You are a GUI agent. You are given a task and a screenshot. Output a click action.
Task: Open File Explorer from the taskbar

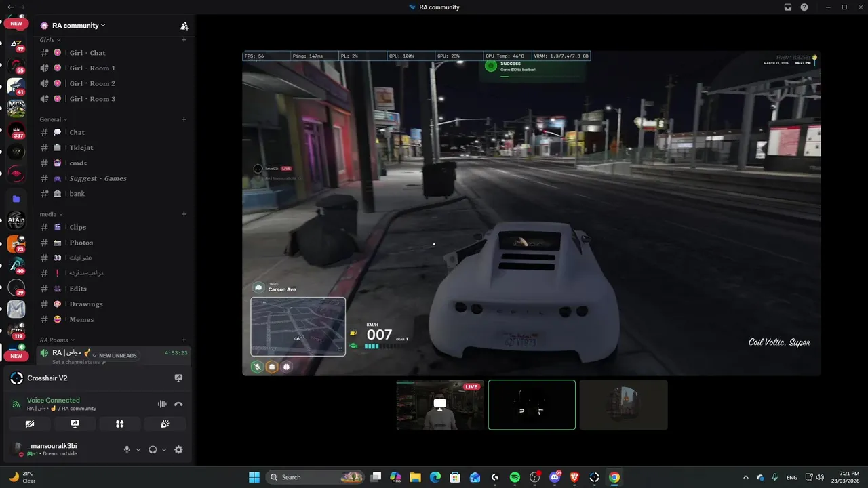pyautogui.click(x=415, y=477)
